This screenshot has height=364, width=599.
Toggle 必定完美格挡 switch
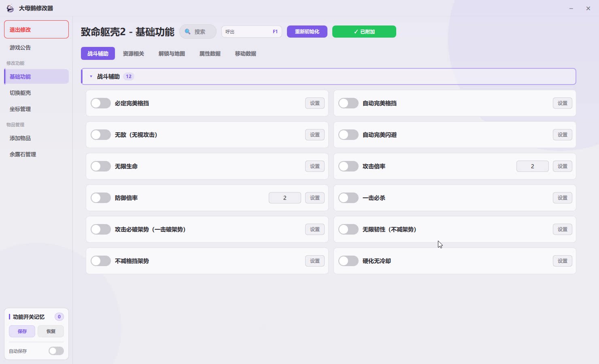tap(101, 103)
